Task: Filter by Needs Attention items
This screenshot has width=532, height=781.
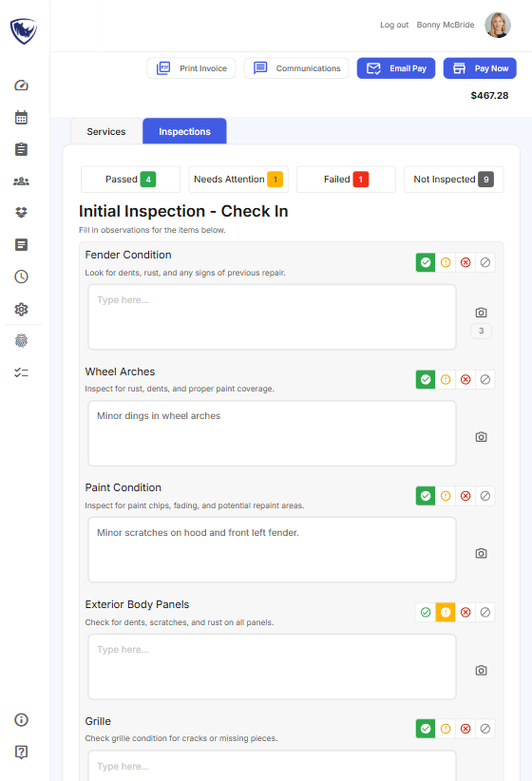Action: 238,180
